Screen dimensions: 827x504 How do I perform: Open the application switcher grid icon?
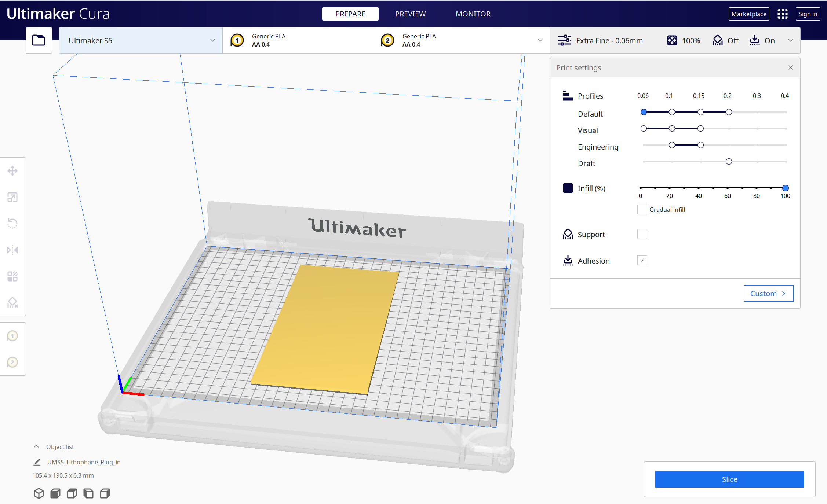[x=782, y=14]
